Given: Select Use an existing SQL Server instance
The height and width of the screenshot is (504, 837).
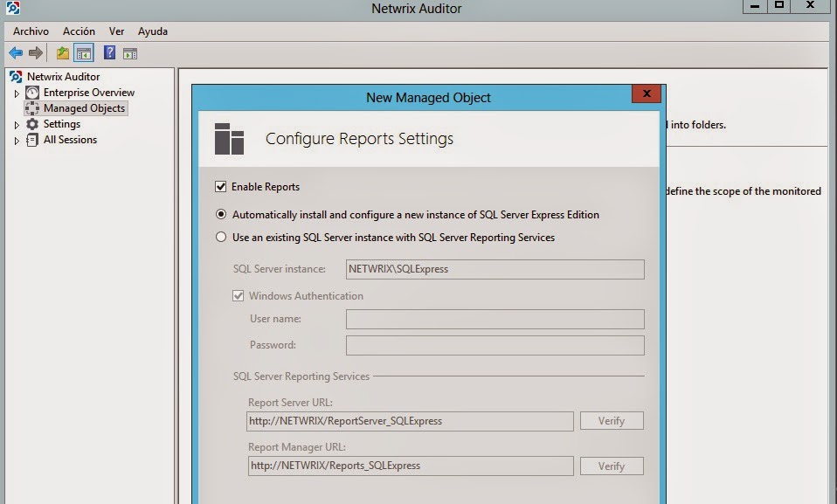Looking at the screenshot, I should 221,238.
